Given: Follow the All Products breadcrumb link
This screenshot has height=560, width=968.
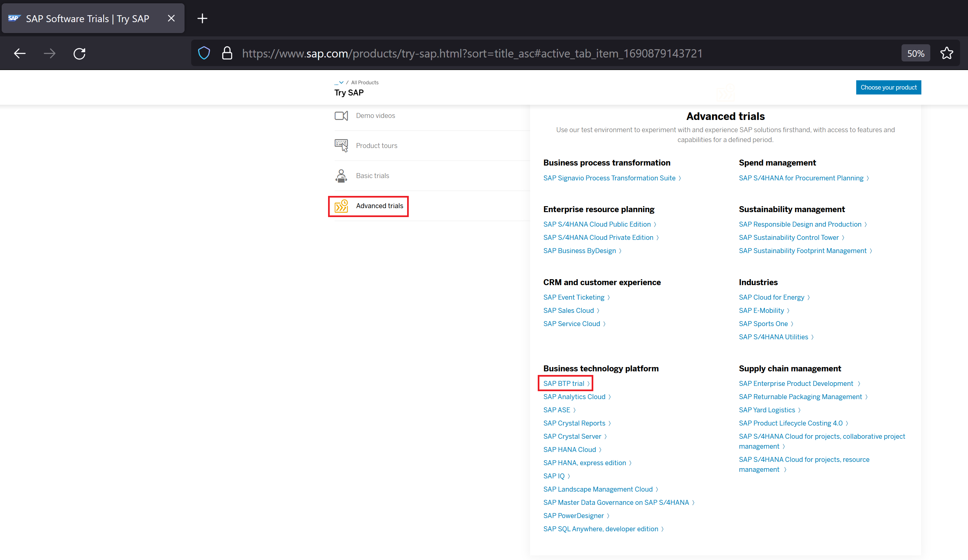Looking at the screenshot, I should 364,83.
